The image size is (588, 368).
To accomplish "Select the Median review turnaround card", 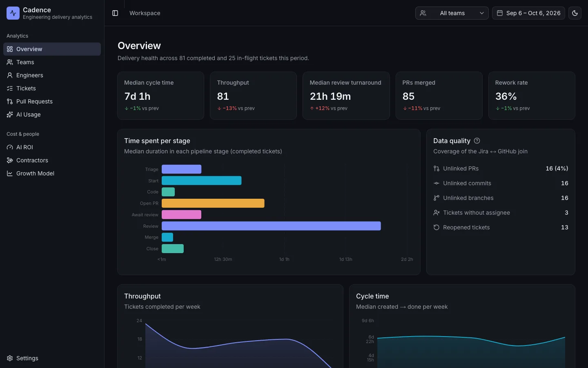I will [x=346, y=96].
